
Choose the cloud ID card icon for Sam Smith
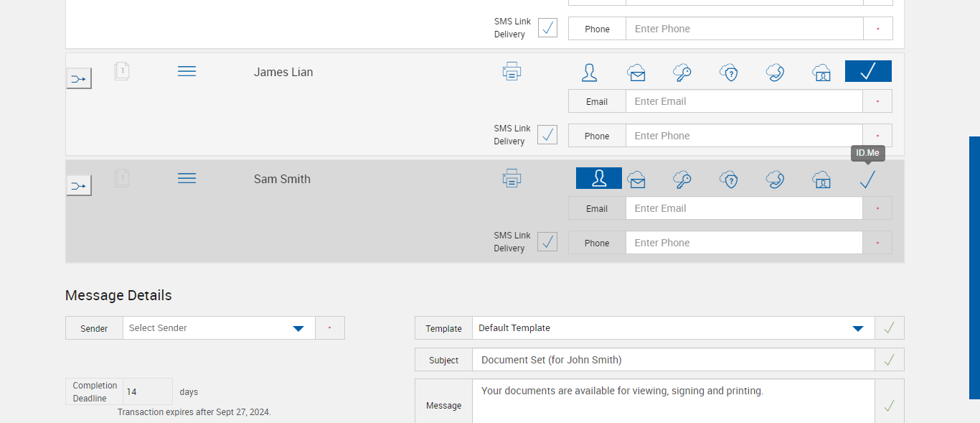point(821,180)
